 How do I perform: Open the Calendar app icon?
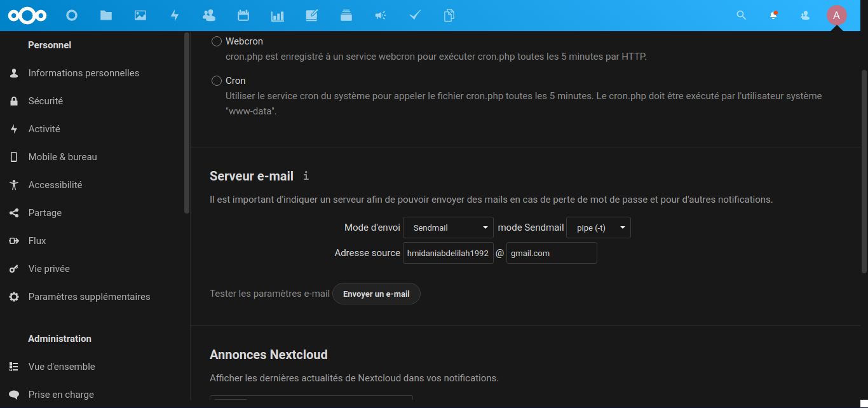tap(243, 15)
